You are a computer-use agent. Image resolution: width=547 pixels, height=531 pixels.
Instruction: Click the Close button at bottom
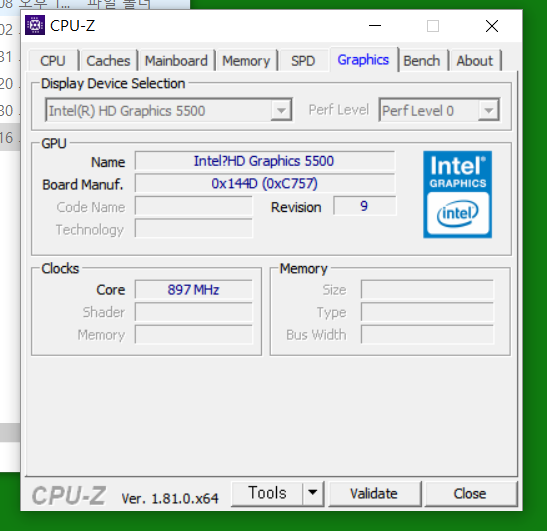point(470,493)
